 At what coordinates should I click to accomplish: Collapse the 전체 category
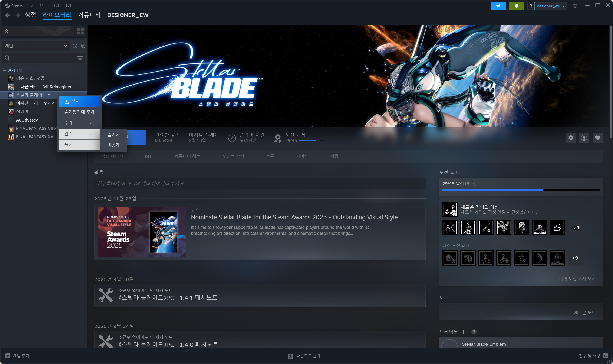click(x=4, y=70)
